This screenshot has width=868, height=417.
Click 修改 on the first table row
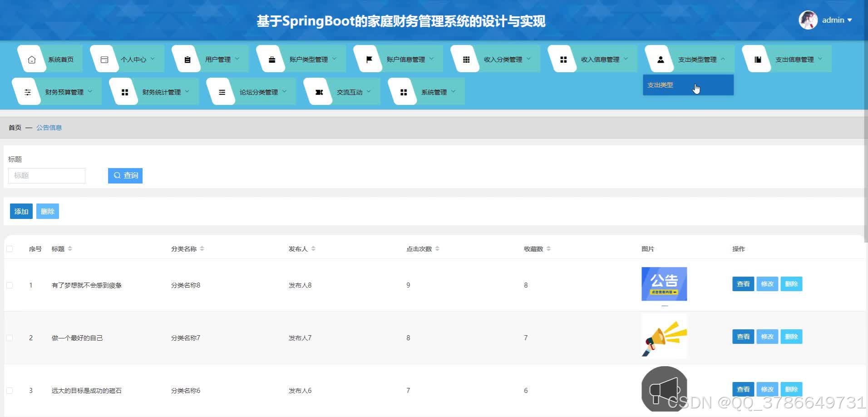click(767, 283)
